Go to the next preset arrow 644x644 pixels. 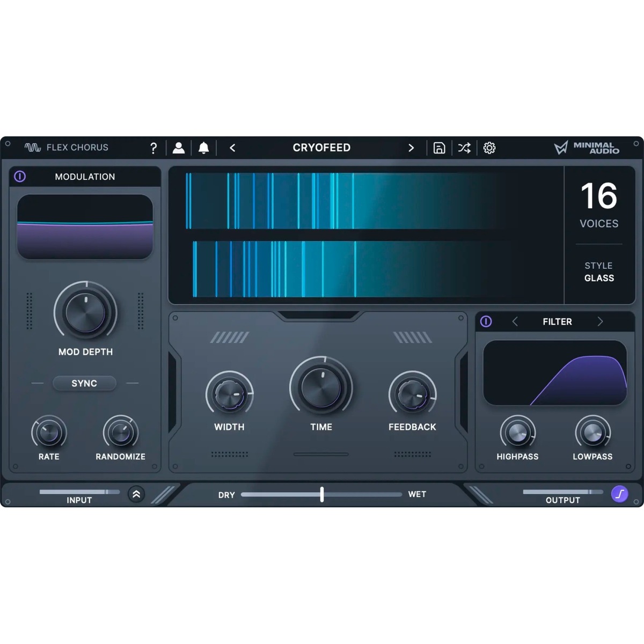coord(411,148)
